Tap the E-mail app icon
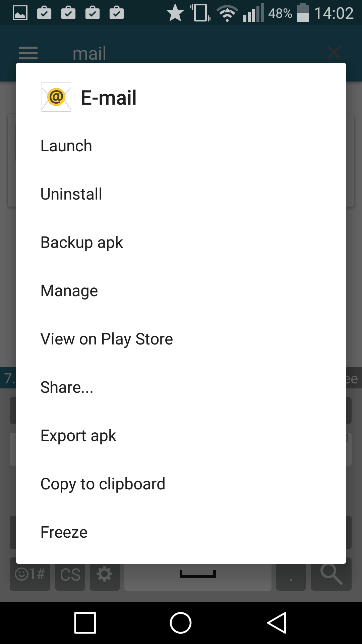Viewport: 362px width, 644px height. point(56,97)
